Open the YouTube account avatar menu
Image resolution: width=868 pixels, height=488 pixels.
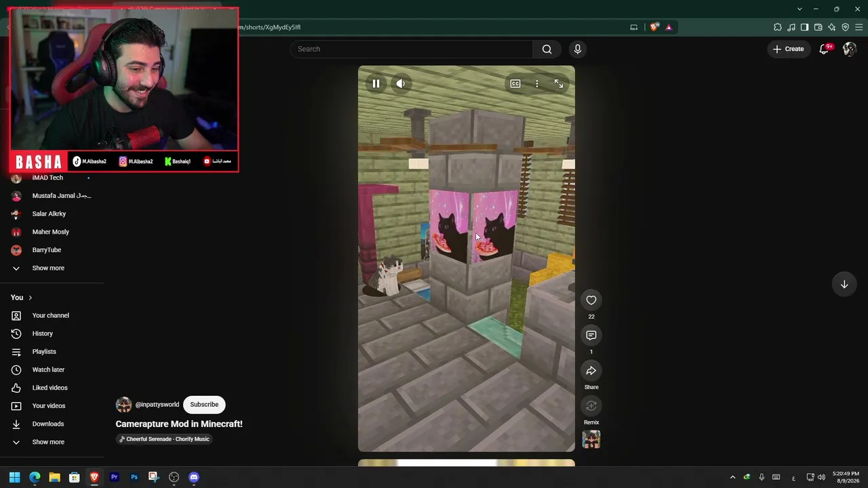(x=850, y=49)
